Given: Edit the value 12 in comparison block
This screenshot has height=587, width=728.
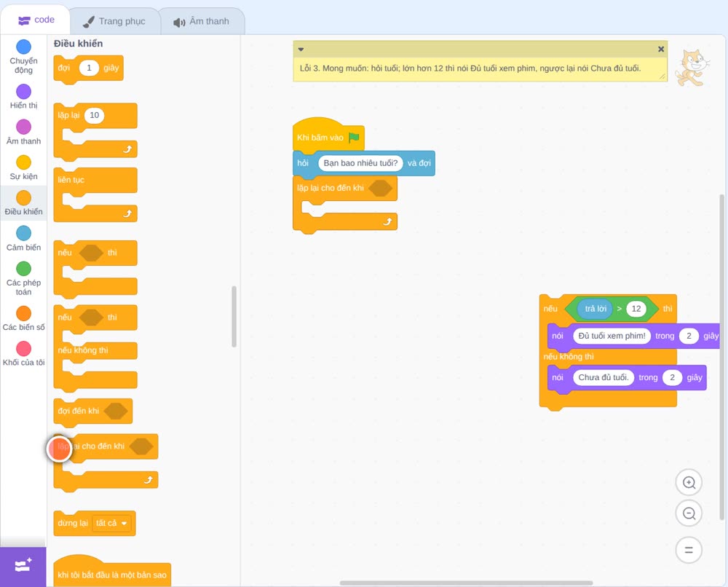Looking at the screenshot, I should pos(636,309).
